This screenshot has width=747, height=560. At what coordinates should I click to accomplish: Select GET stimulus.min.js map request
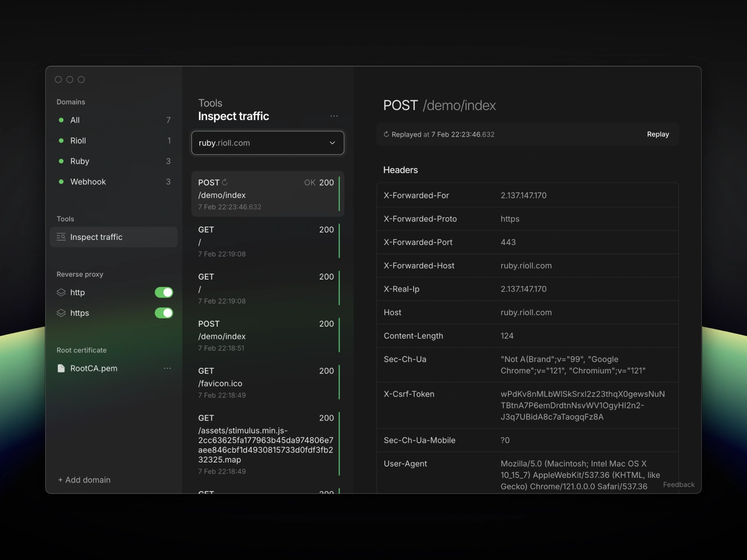(268, 444)
